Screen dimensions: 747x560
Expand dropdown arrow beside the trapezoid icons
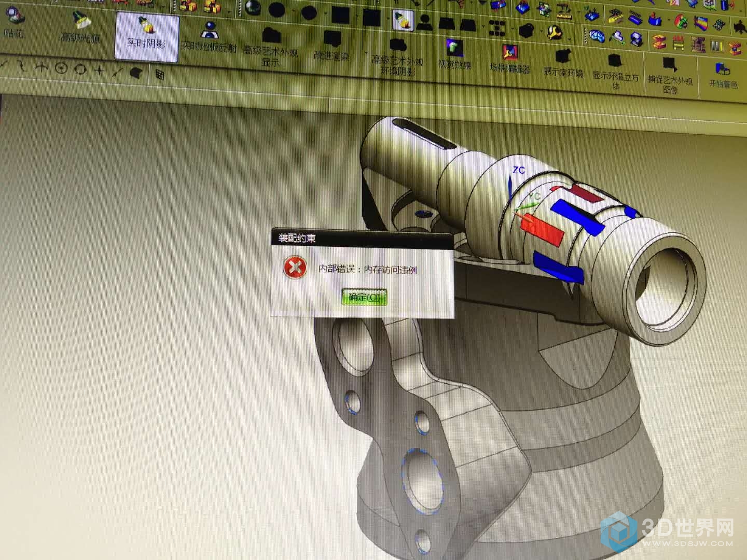(x=483, y=26)
